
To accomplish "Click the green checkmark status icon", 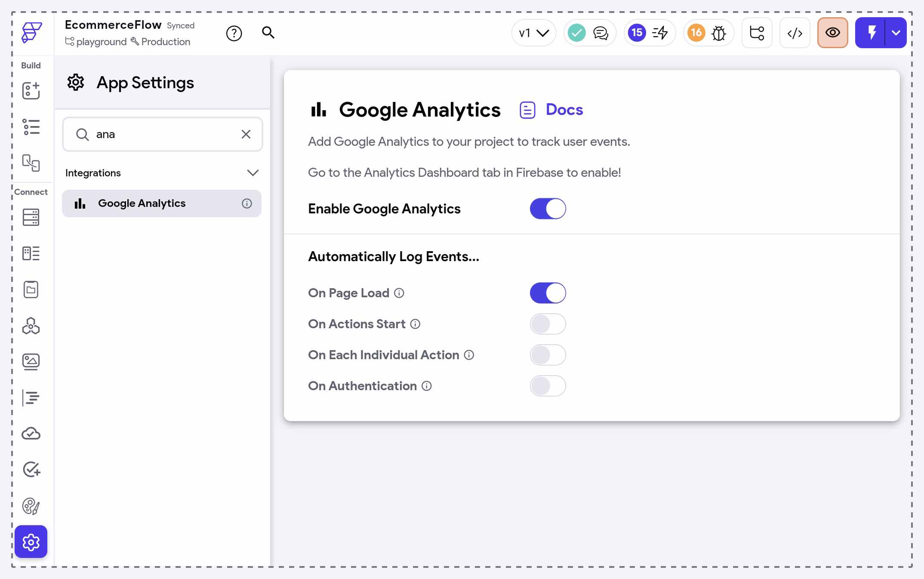I will point(577,33).
